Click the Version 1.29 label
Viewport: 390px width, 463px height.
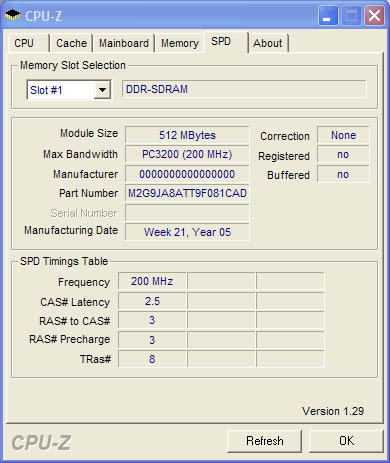tap(333, 411)
